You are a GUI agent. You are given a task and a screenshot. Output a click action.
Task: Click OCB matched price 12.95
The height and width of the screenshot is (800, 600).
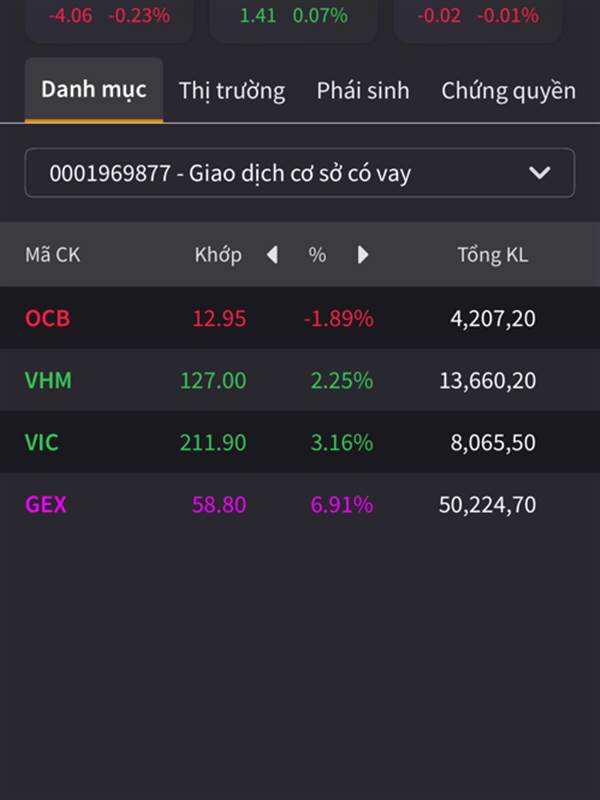[x=219, y=319]
